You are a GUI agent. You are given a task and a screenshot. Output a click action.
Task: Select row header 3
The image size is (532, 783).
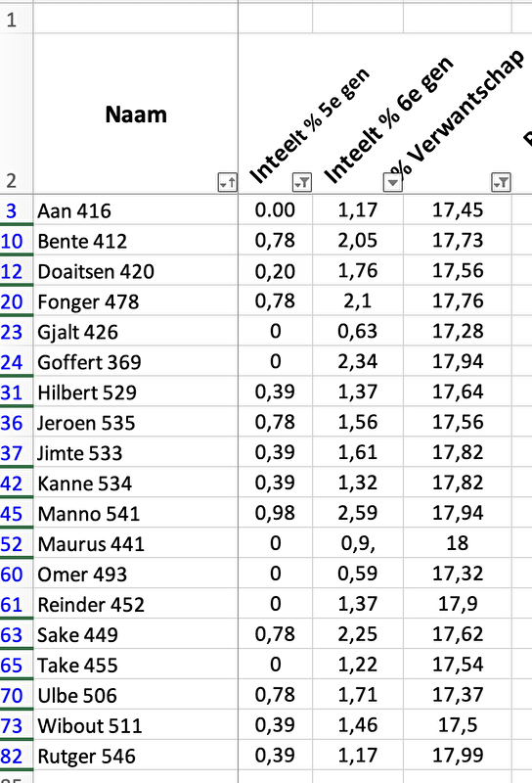[12, 210]
